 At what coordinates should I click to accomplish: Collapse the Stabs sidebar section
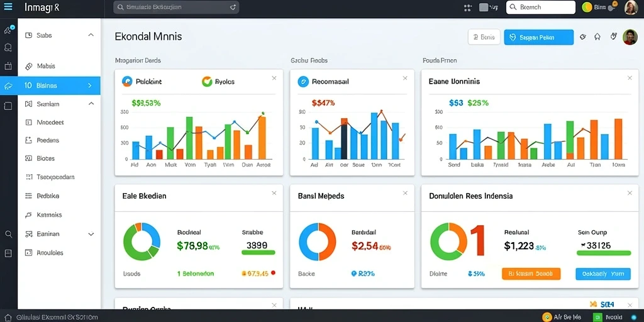pyautogui.click(x=91, y=35)
